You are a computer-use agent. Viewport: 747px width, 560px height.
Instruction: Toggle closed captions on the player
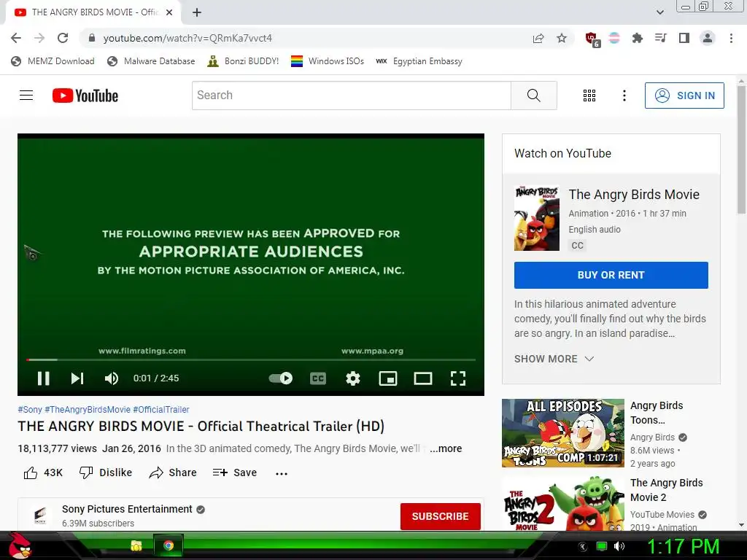pos(318,378)
